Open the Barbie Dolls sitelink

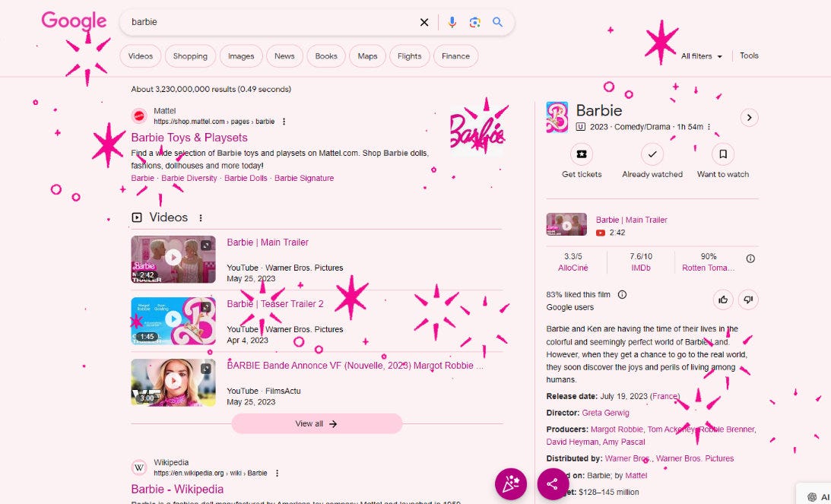[x=246, y=178]
